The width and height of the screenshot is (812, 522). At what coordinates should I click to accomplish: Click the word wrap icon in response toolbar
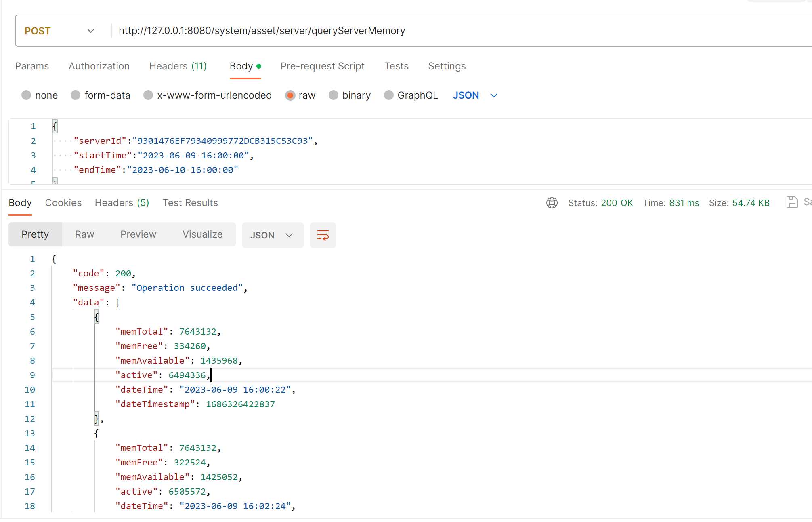[323, 235]
